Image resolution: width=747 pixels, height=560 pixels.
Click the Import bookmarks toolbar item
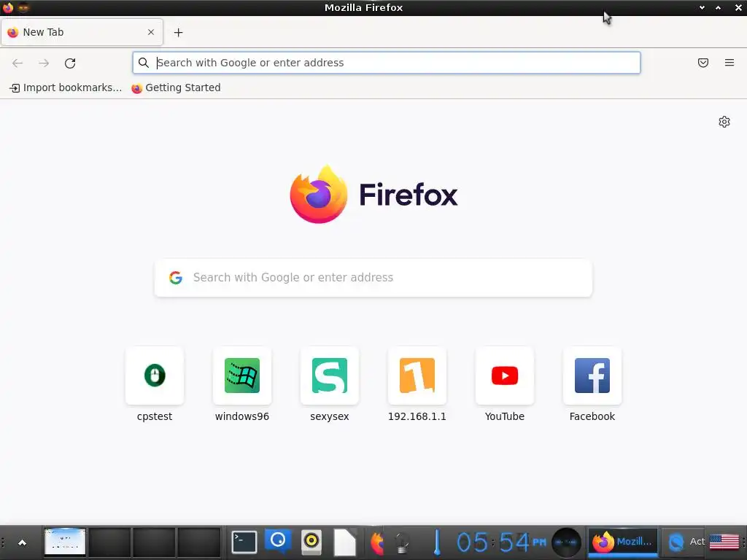click(66, 87)
